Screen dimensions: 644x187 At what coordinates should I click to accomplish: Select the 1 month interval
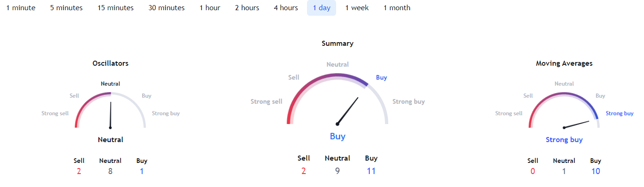[397, 8]
